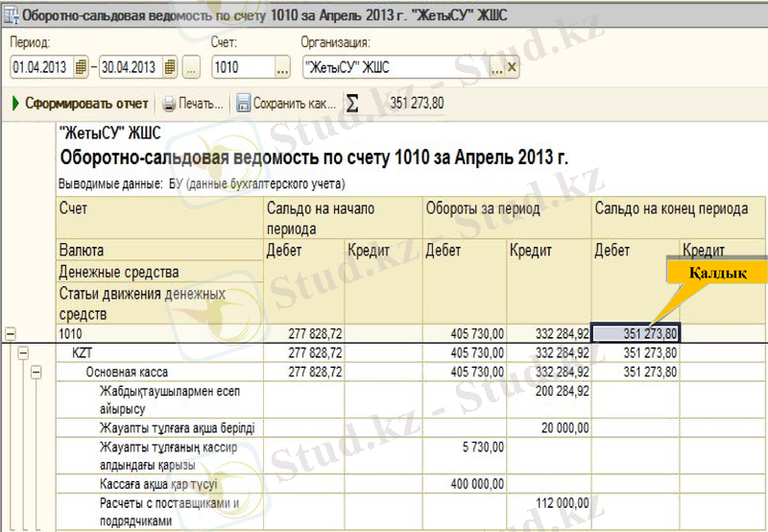Open calendar for end date 30.04.2013

[170, 67]
